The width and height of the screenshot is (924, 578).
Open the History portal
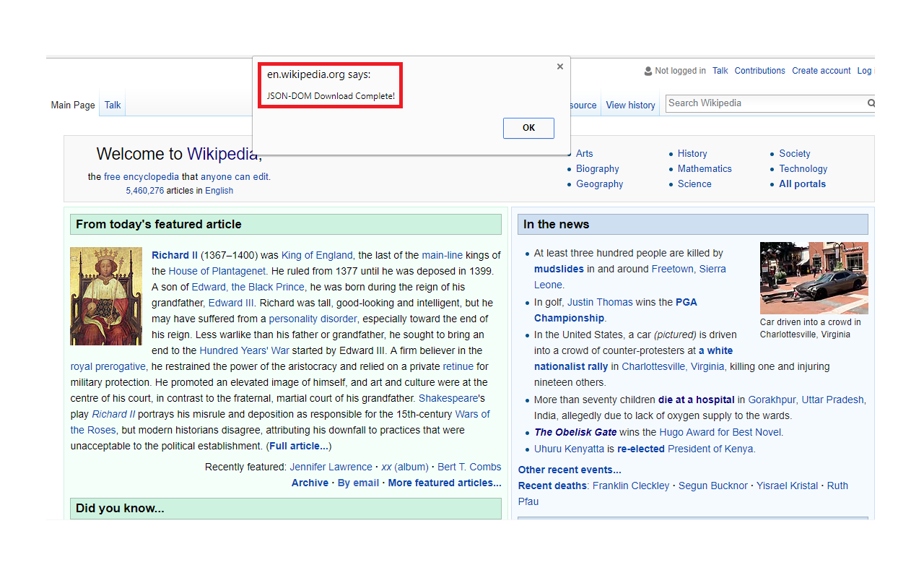[692, 154]
